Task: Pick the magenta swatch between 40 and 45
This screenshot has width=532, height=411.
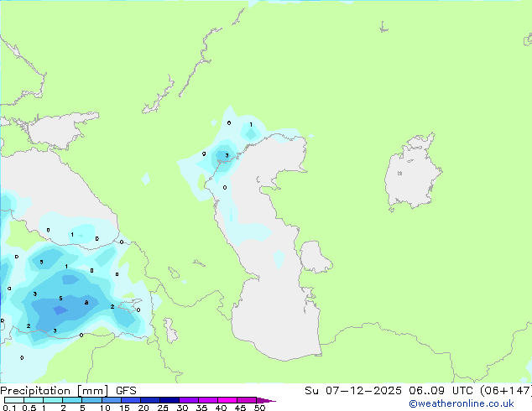Action: pos(227,400)
